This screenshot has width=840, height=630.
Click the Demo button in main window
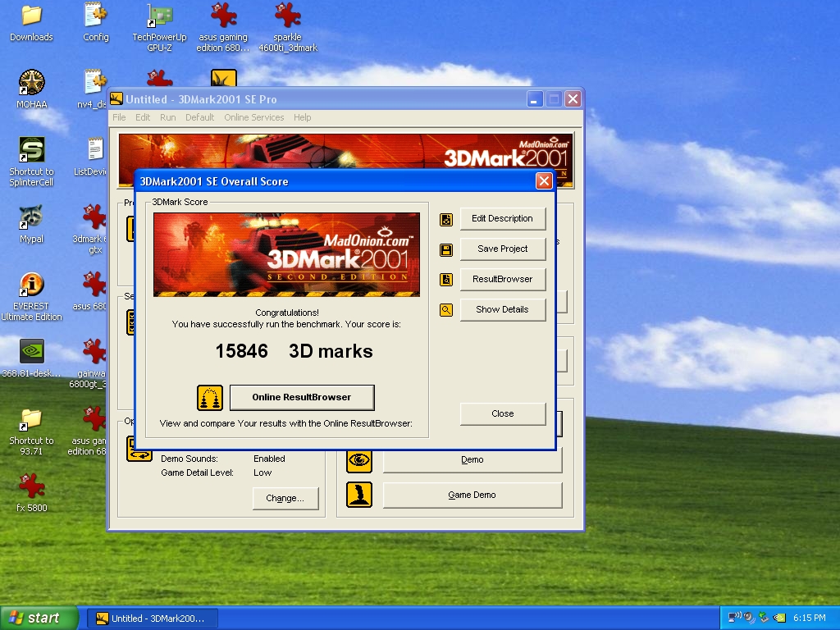(472, 460)
